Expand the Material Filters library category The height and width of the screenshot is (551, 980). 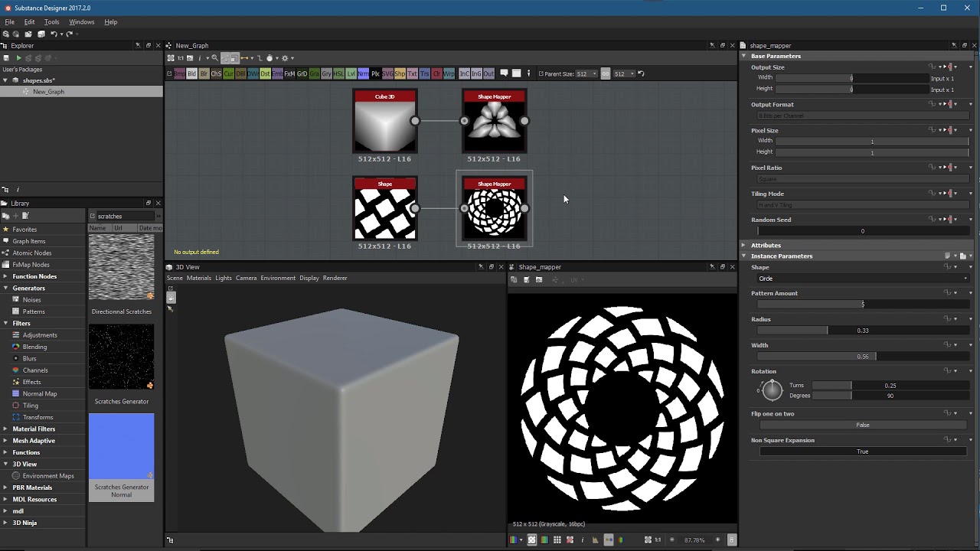click(34, 429)
